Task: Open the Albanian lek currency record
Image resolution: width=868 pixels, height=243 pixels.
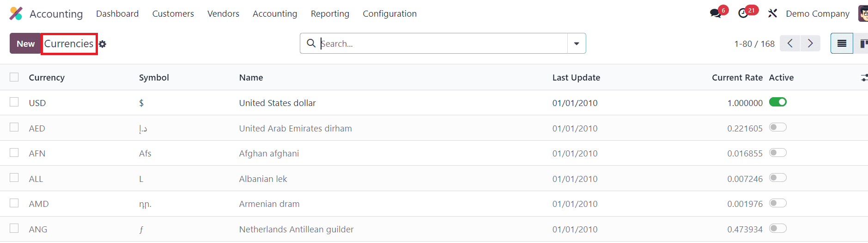Action: click(263, 179)
